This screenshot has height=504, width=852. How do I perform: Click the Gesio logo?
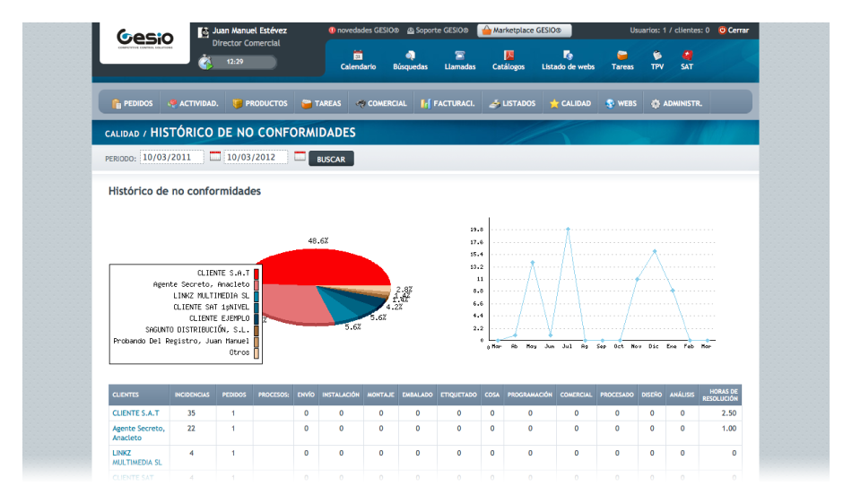pyautogui.click(x=144, y=38)
